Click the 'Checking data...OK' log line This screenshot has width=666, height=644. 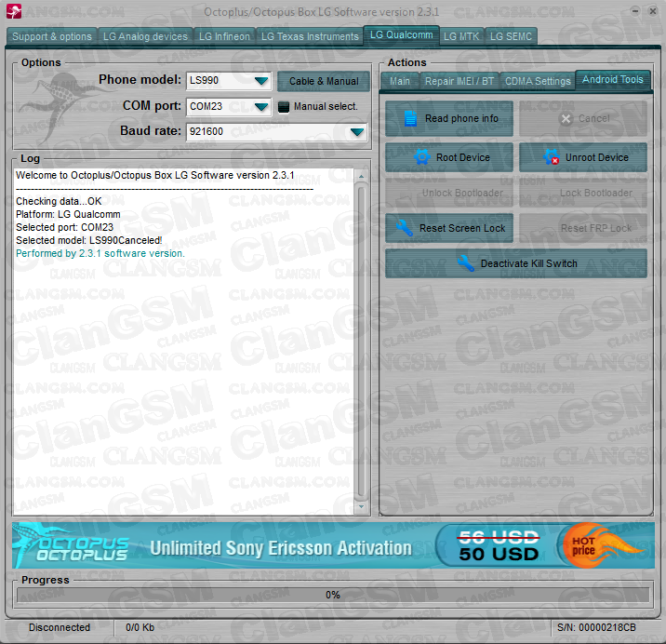pos(59,201)
